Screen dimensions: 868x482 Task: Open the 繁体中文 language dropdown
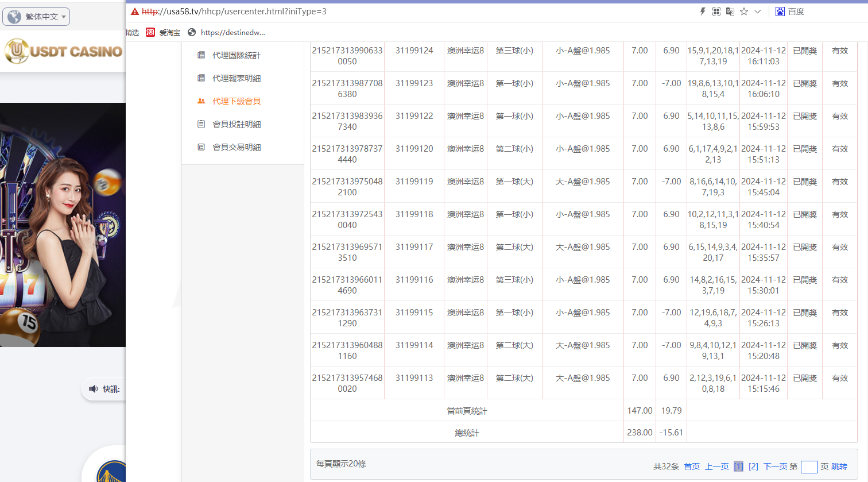36,16
